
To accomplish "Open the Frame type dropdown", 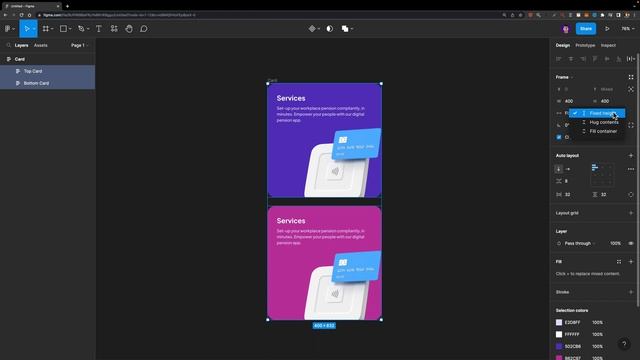I will coord(564,77).
